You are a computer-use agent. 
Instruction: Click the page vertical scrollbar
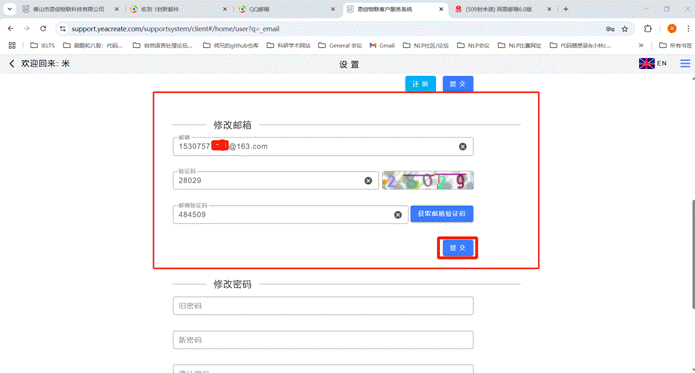tap(693, 255)
